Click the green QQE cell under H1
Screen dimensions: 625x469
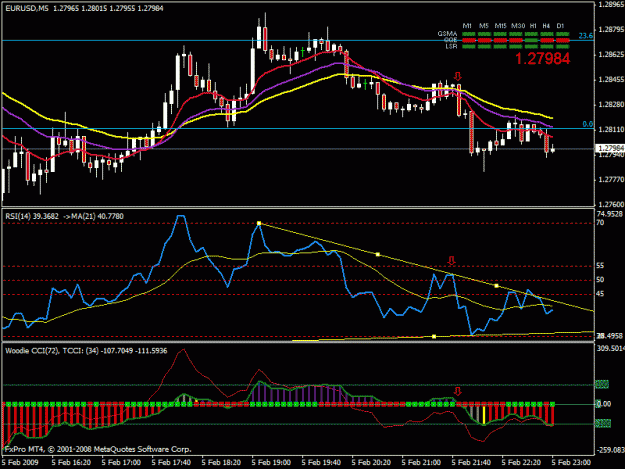pos(531,40)
